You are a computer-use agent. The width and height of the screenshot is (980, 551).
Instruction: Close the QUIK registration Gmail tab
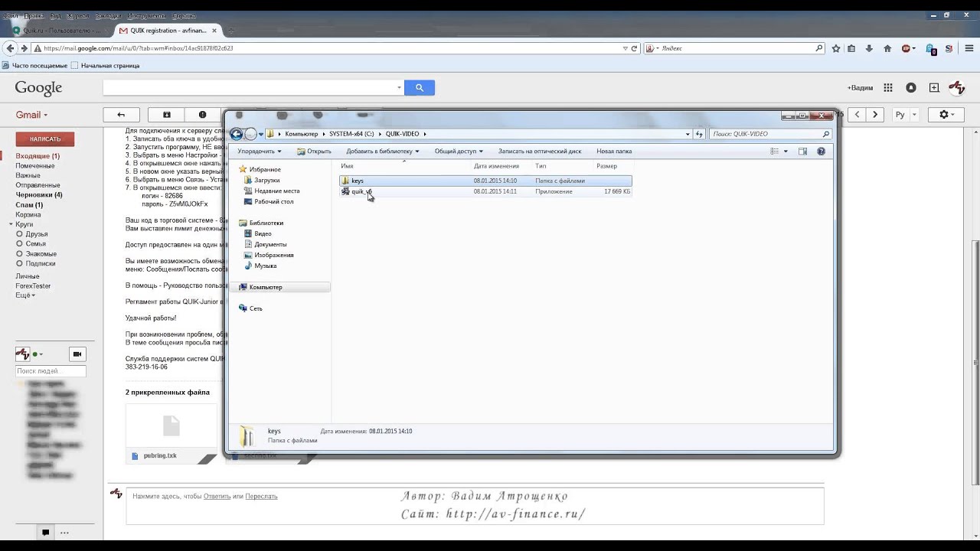(214, 31)
